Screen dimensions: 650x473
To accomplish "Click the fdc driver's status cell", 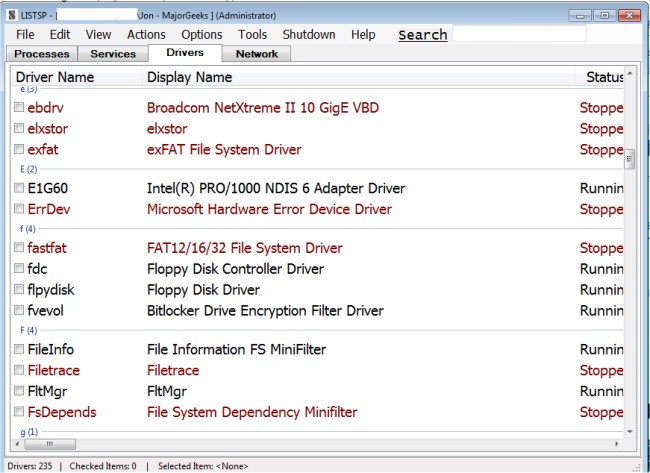I will (x=601, y=269).
